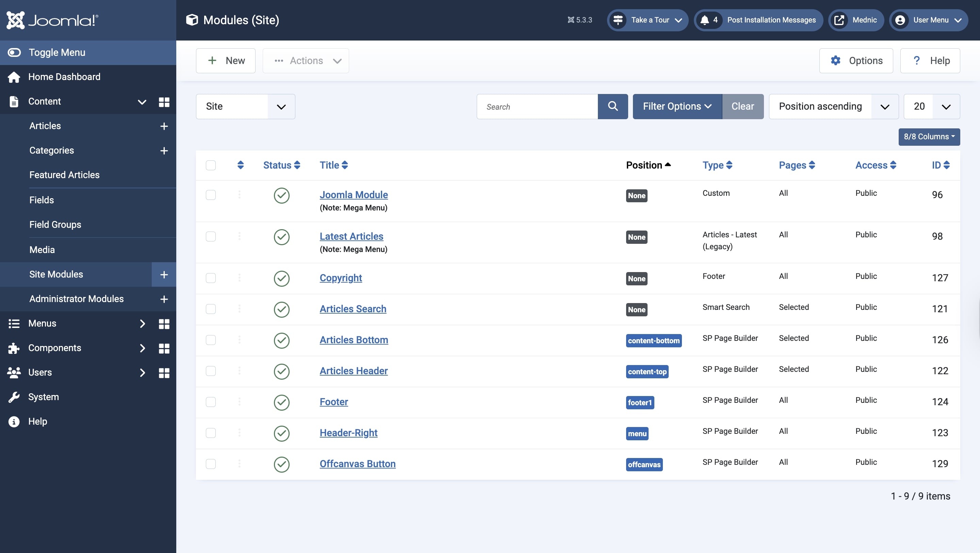Toggle published status of Copyright module

(x=281, y=278)
